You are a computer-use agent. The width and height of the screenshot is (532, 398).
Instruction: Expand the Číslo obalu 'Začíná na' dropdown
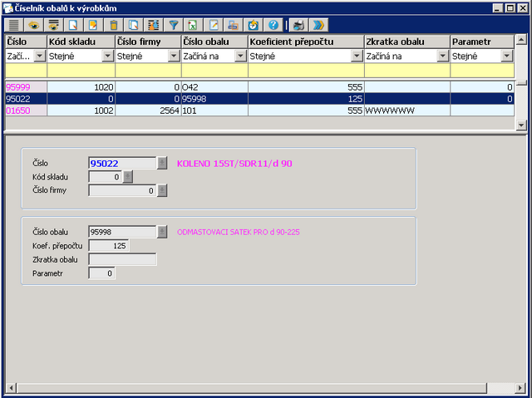point(240,57)
